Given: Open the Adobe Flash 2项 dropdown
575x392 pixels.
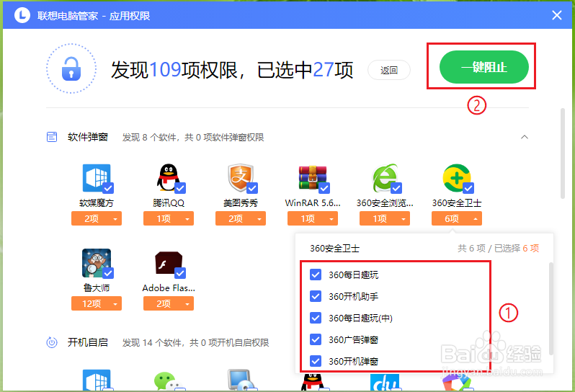Looking at the screenshot, I should 169,303.
